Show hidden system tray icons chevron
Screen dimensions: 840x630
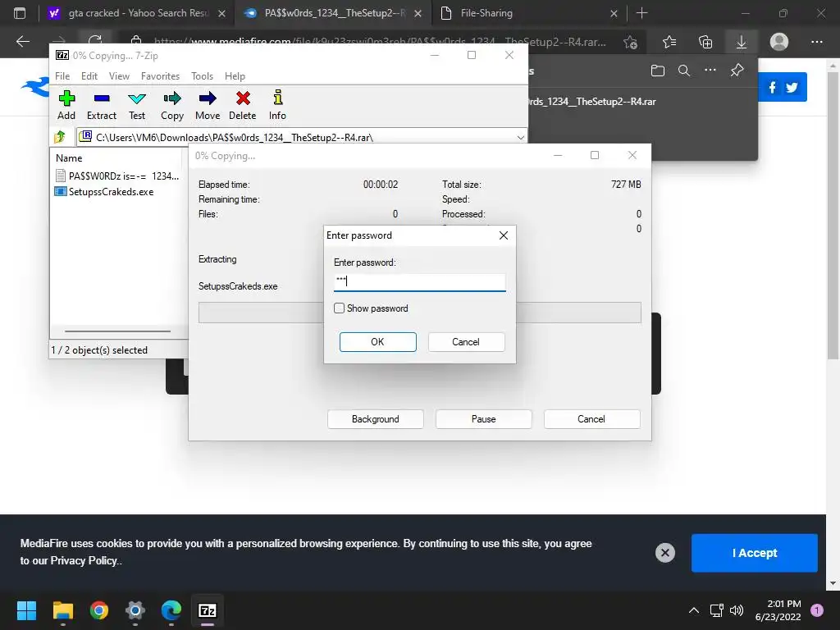click(x=694, y=610)
